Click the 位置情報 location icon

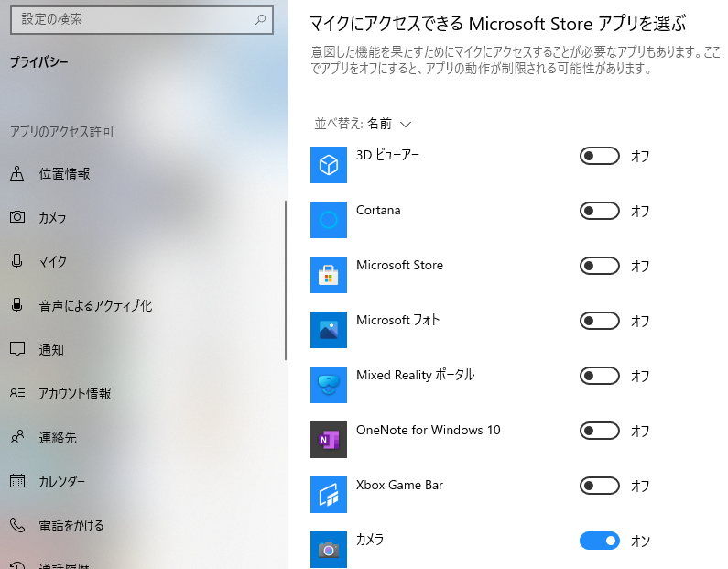point(17,173)
